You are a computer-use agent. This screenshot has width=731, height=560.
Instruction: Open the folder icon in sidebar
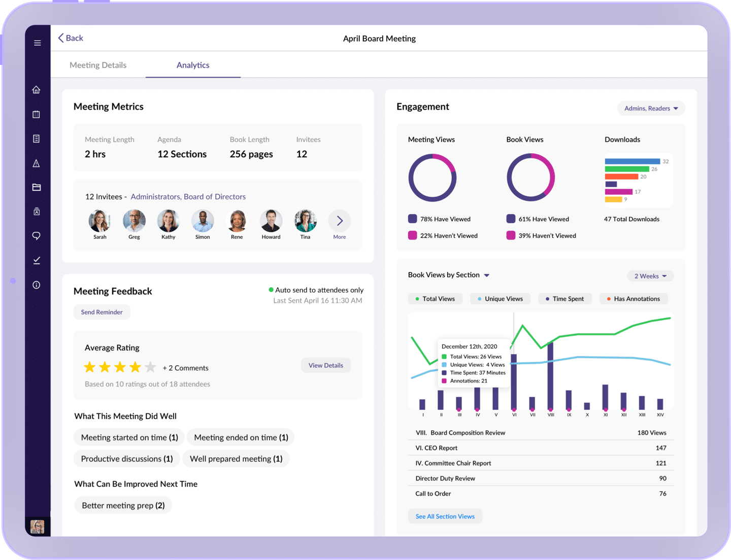37,187
